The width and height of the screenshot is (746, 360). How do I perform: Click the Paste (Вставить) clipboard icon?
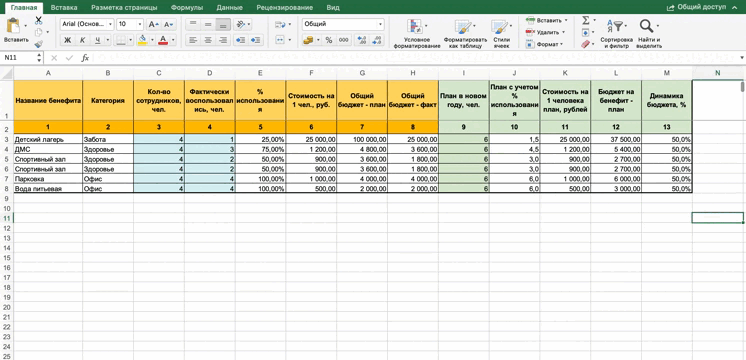click(14, 26)
